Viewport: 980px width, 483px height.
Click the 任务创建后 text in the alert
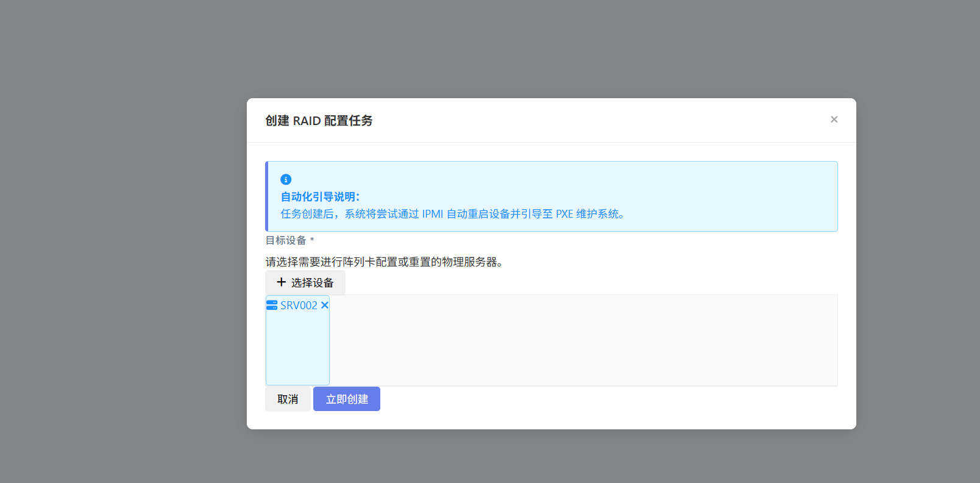click(307, 214)
